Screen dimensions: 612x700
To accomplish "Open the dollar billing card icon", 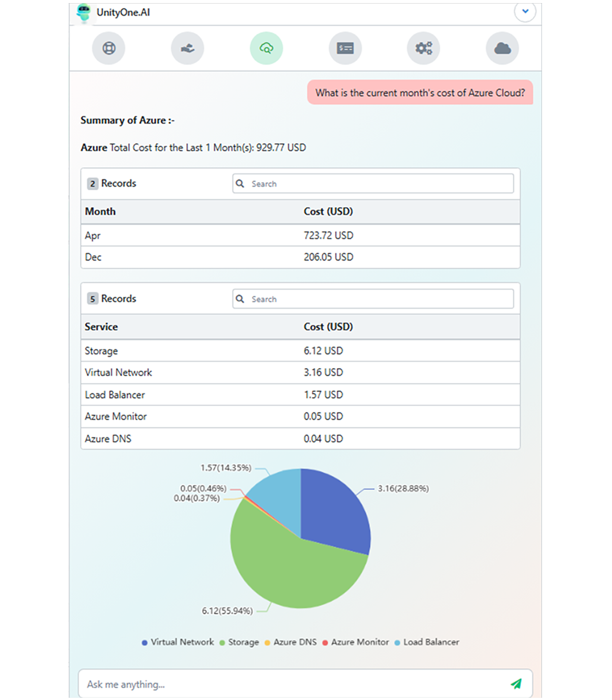I will pyautogui.click(x=345, y=48).
